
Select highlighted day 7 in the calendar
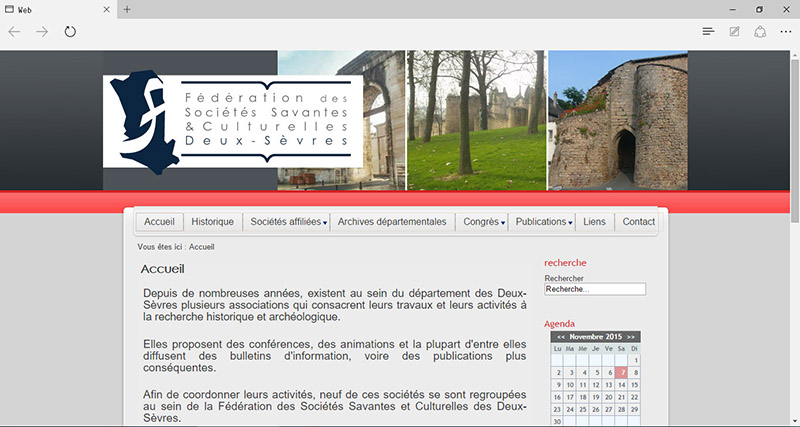[x=622, y=372]
